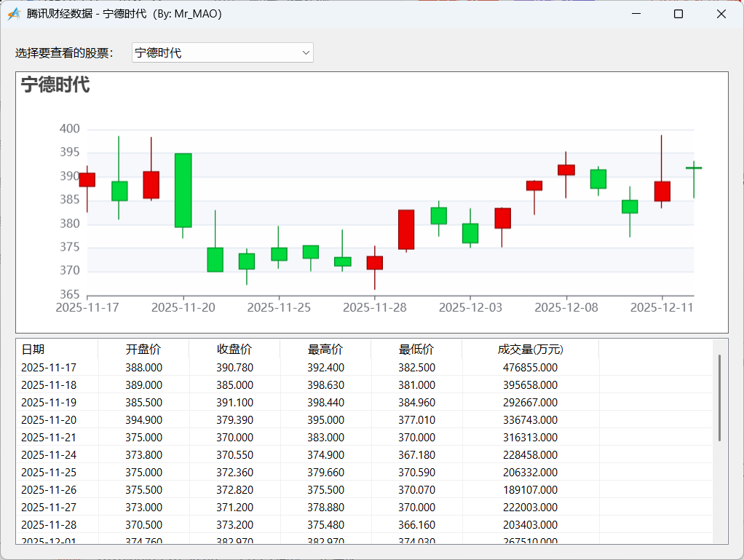Click the first red candlestick on chart
The height and width of the screenshot is (560, 744).
click(87, 180)
